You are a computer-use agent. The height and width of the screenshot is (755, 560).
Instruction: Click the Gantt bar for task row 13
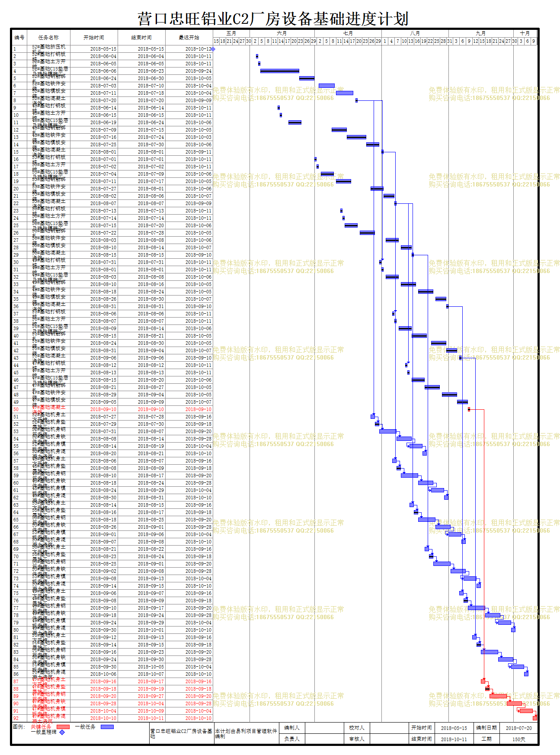pyautogui.click(x=356, y=137)
